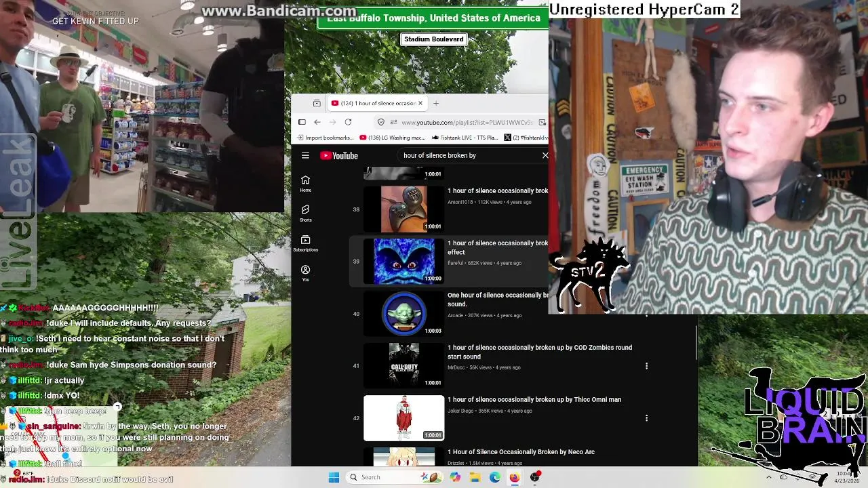The width and height of the screenshot is (868, 488).
Task: Open site permissions icon in address bar
Action: 393,122
